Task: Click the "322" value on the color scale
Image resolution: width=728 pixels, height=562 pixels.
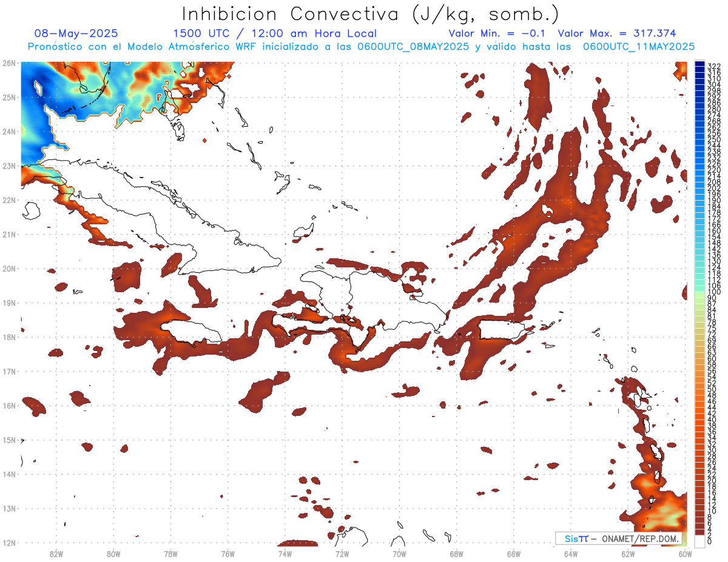Action: [714, 66]
